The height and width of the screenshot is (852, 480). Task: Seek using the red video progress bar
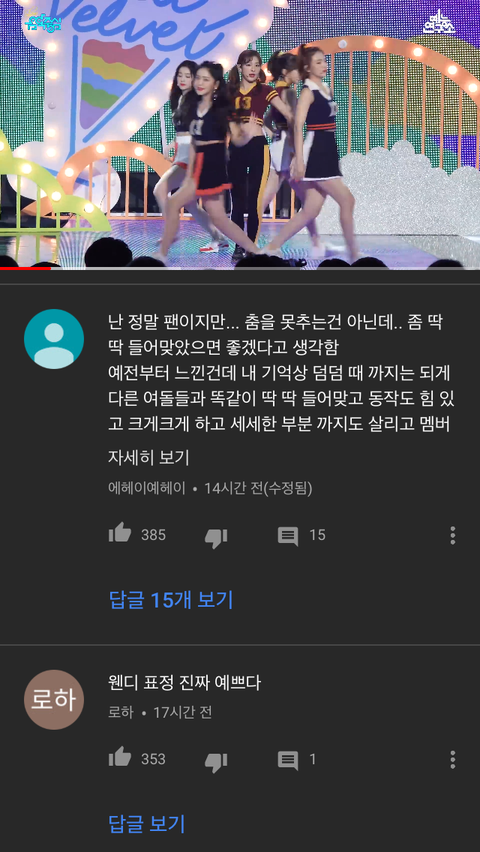pos(240,268)
